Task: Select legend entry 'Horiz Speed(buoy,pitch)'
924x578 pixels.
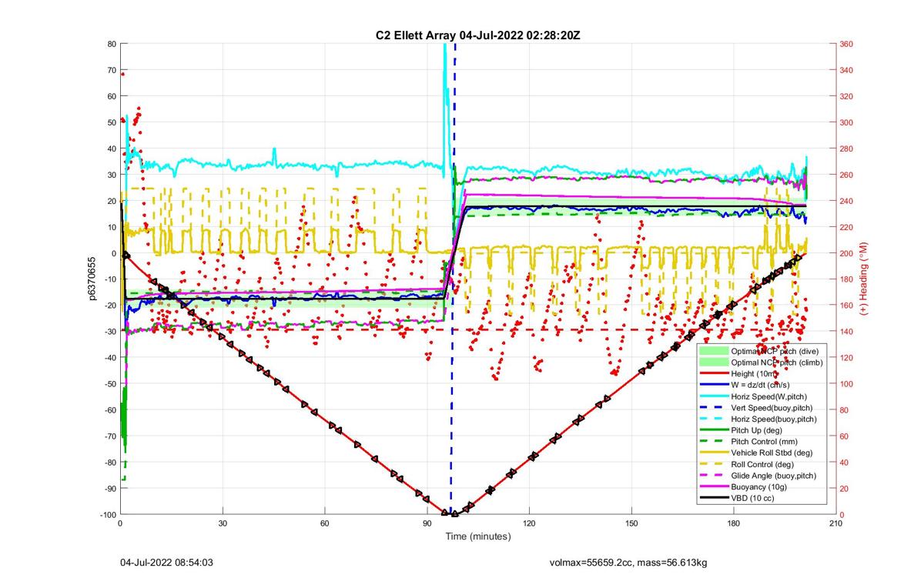Action: pos(772,419)
